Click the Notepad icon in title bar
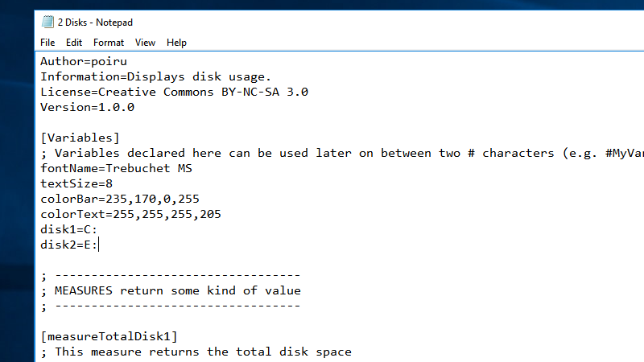 (x=47, y=22)
